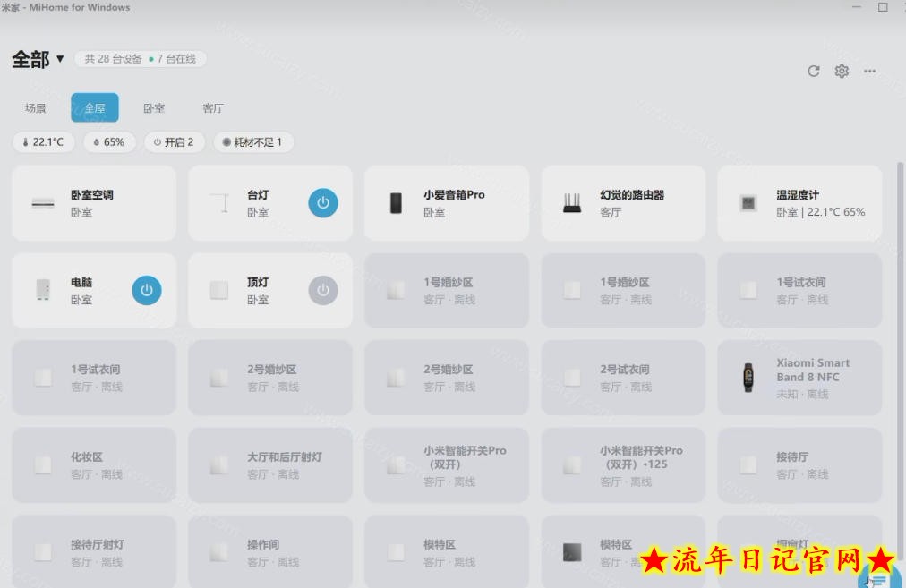Click the 顶灯 switch icon
Viewport: 906px width, 588px height.
[219, 290]
